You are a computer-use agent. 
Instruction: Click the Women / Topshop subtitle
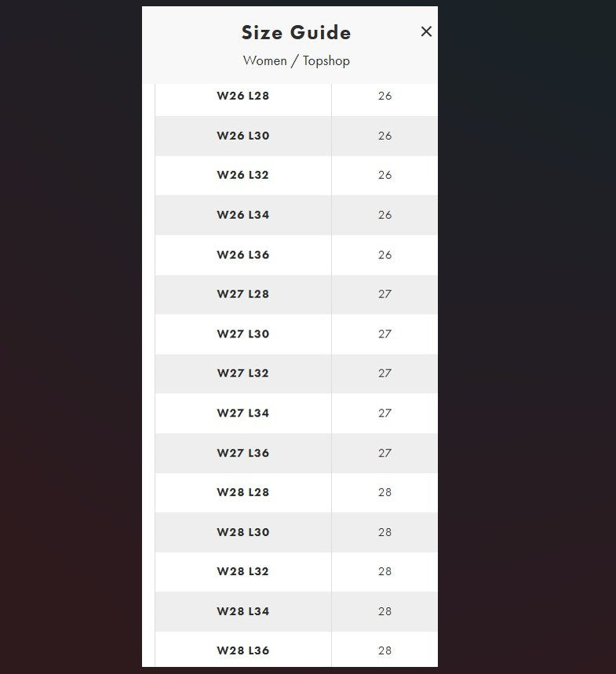point(296,60)
